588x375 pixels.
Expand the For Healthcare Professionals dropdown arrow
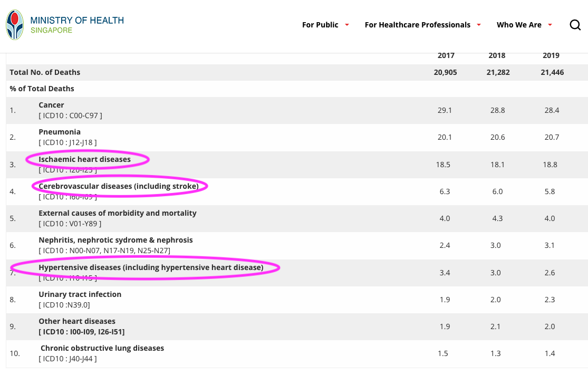click(479, 25)
